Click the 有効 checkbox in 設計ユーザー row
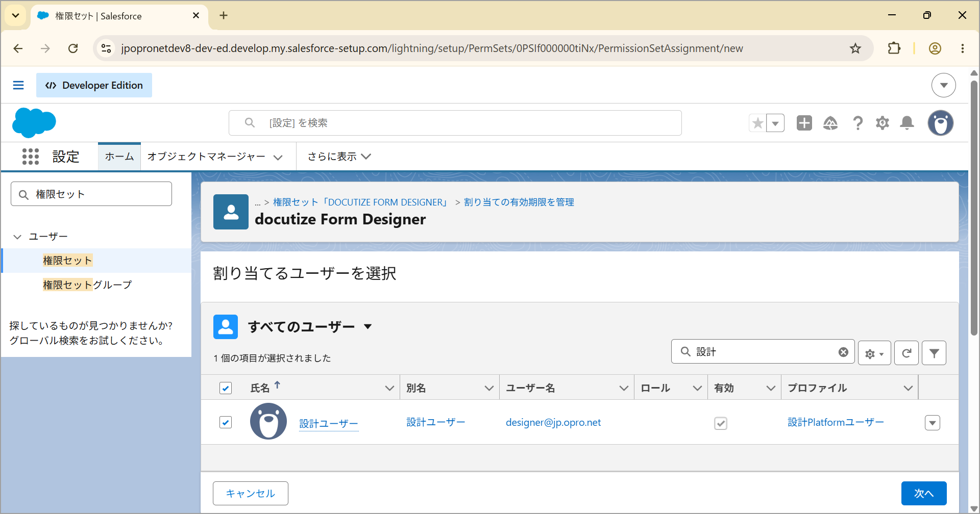The width and height of the screenshot is (980, 514). point(721,423)
